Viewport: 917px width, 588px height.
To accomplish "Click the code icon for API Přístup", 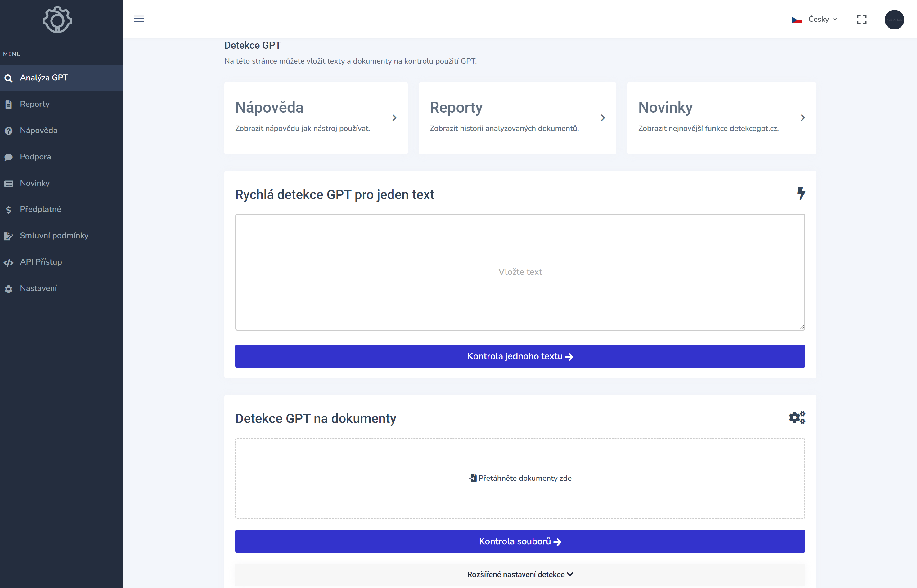I will [8, 262].
